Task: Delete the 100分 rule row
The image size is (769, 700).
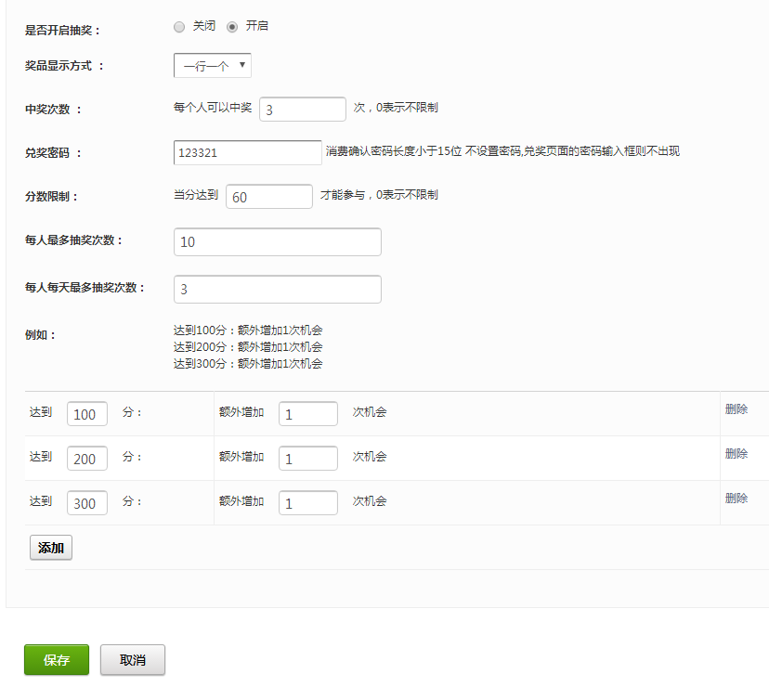Action: (736, 409)
